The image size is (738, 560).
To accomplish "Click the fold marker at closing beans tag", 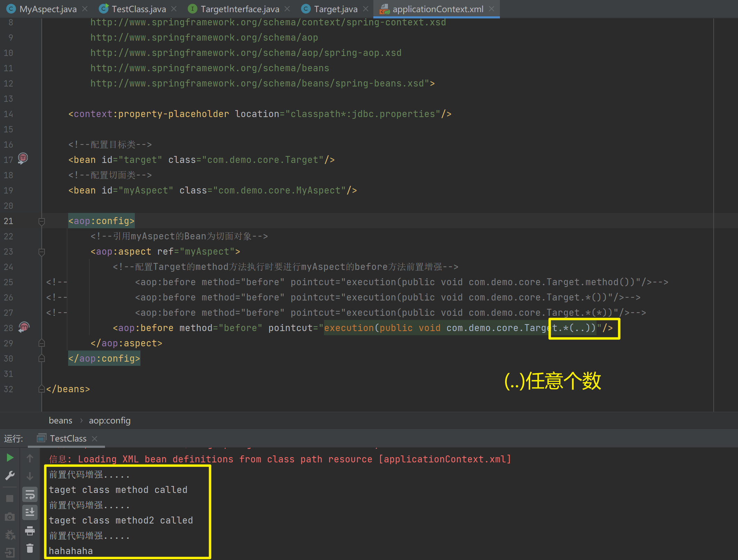I will coord(42,389).
